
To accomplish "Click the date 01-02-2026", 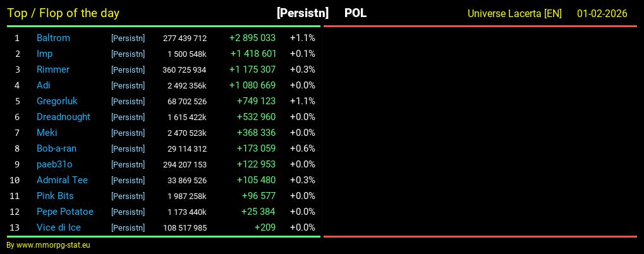I will [602, 13].
